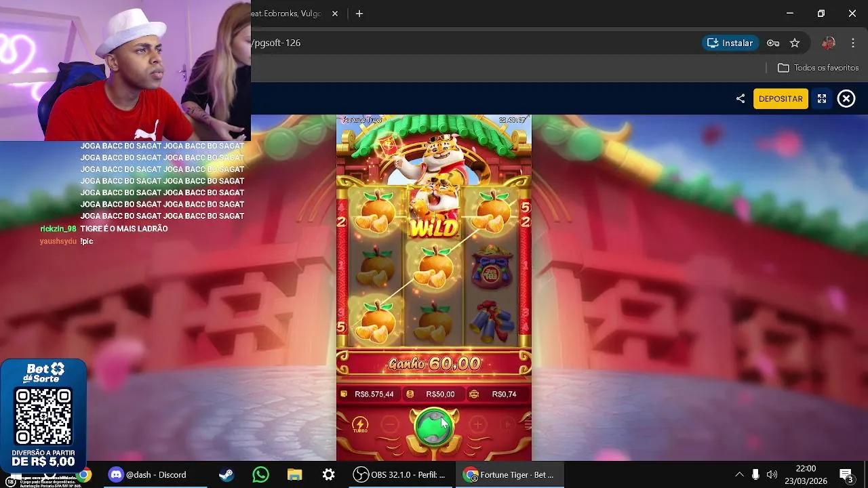Click the bet value R$50,00
This screenshot has height=488, width=868.
pos(440,394)
